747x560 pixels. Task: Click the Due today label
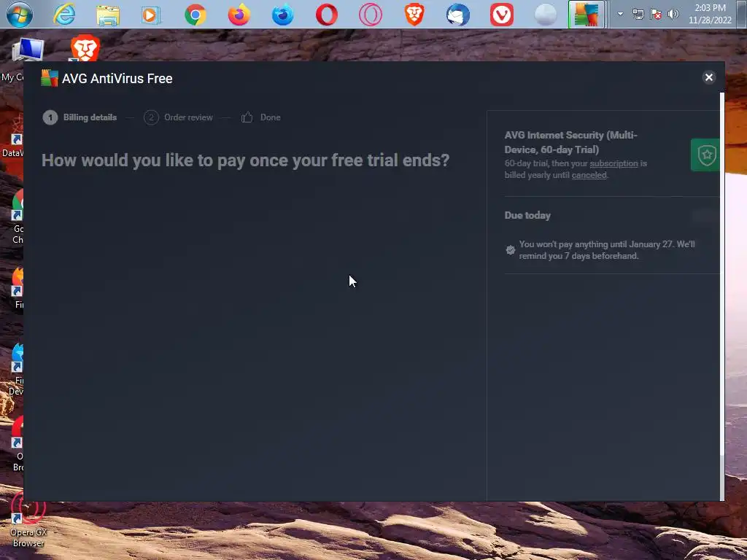[527, 215]
